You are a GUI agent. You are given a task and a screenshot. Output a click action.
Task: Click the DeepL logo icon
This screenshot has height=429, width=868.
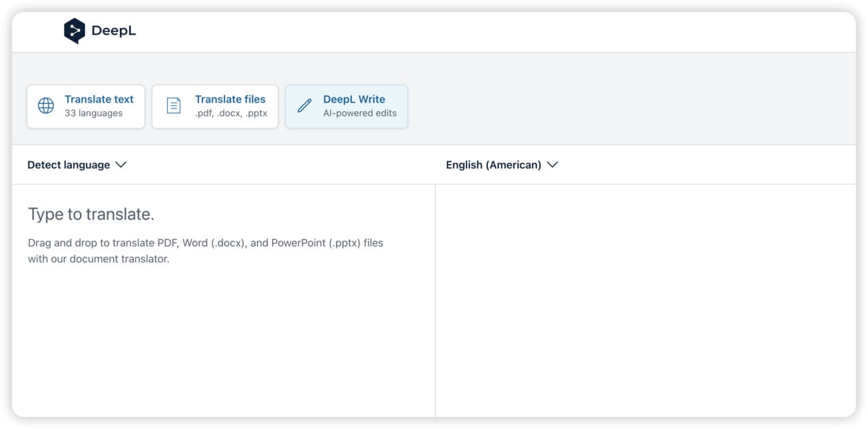click(75, 31)
